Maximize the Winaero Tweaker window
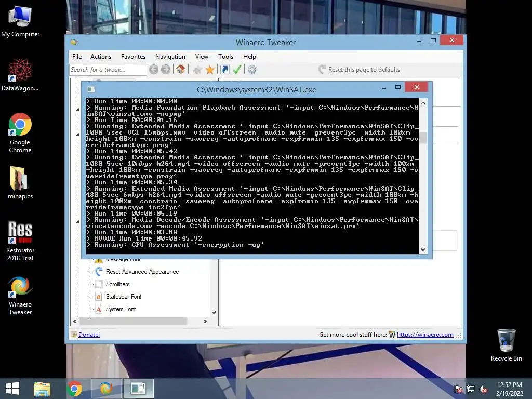Image resolution: width=532 pixels, height=399 pixels. [433, 41]
